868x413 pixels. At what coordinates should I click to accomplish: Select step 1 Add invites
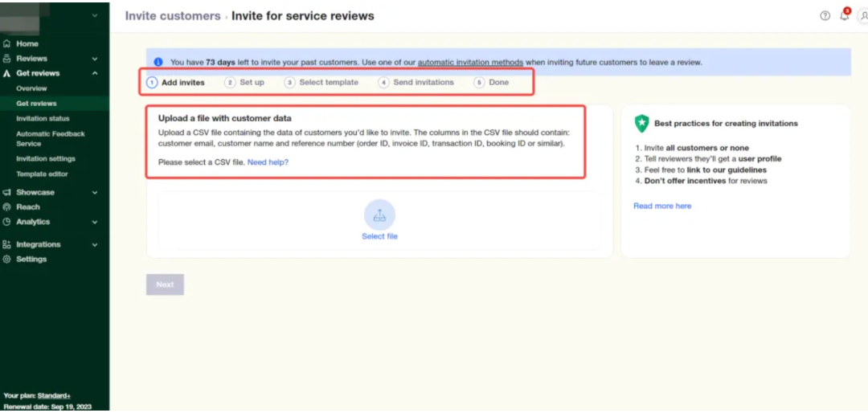pos(175,83)
